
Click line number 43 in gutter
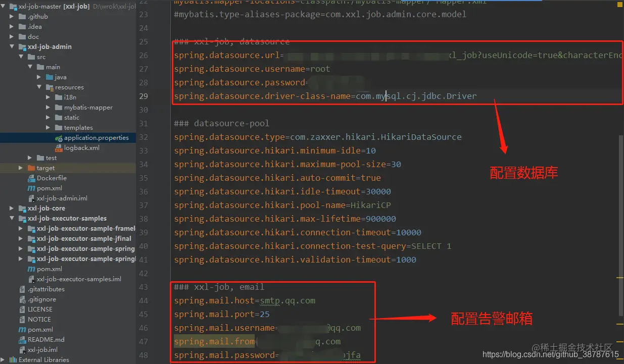[x=143, y=287]
